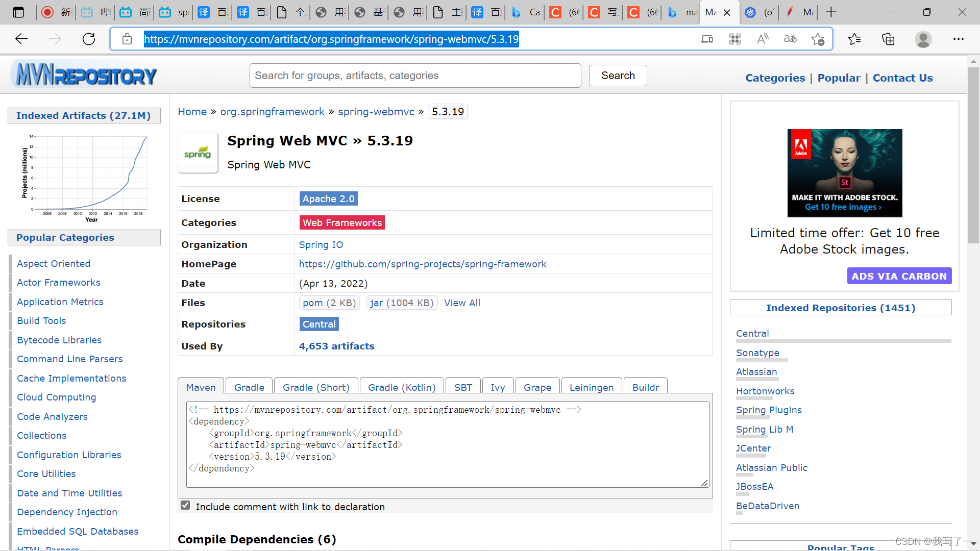Open the Popular Categories dropdown section

65,237
